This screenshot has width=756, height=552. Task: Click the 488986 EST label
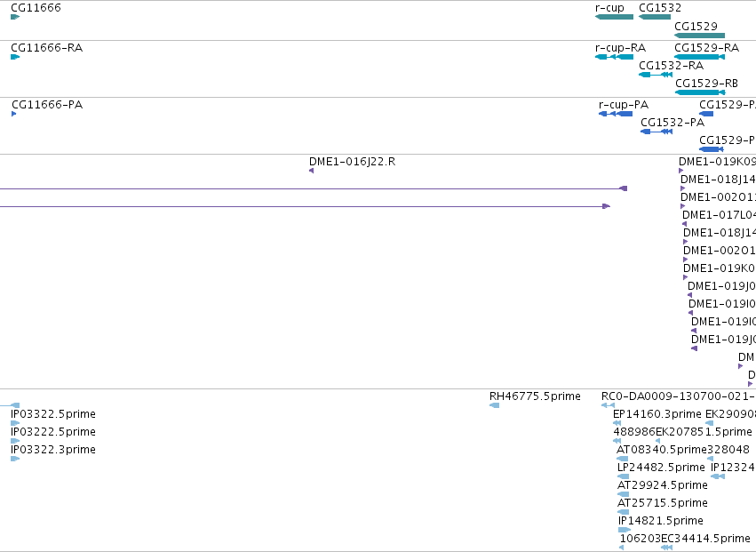(x=634, y=432)
